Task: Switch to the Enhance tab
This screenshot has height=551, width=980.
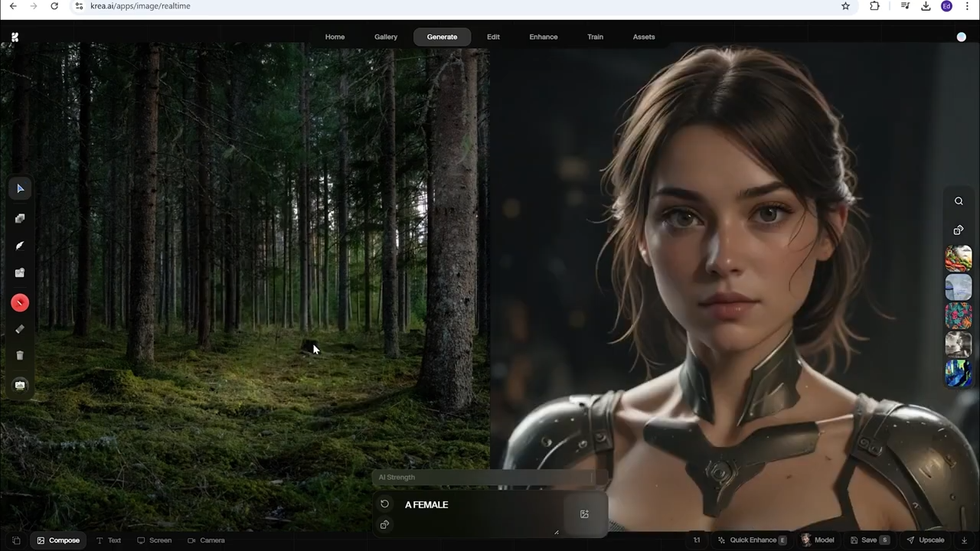Action: click(x=543, y=36)
